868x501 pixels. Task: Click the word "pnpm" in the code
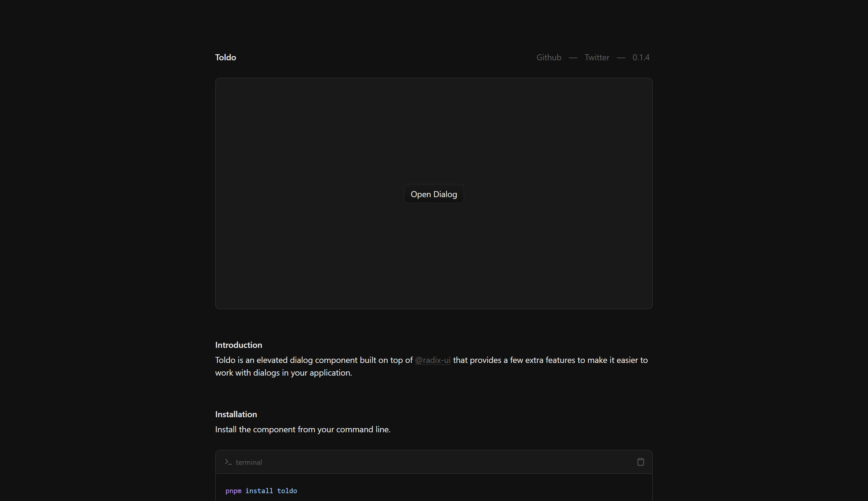[233, 491]
